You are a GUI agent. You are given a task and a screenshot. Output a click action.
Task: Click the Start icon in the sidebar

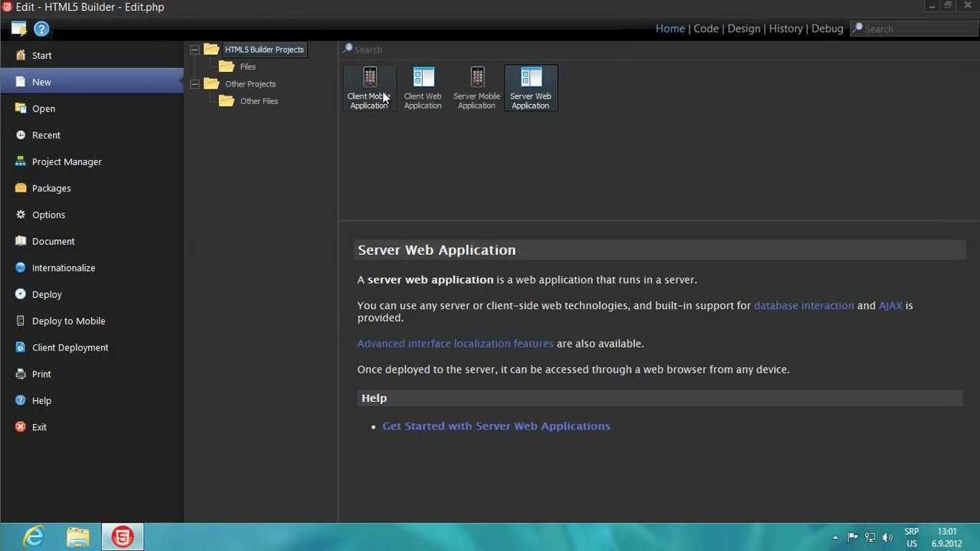coord(21,55)
